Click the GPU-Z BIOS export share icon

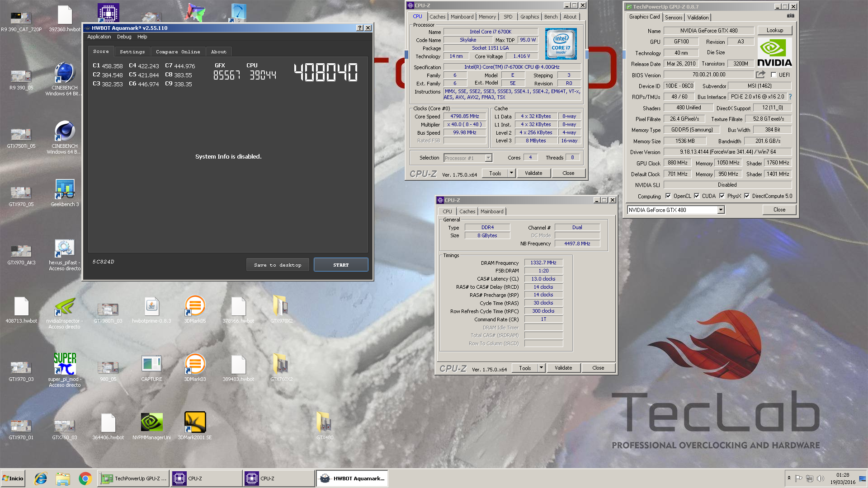tap(760, 75)
